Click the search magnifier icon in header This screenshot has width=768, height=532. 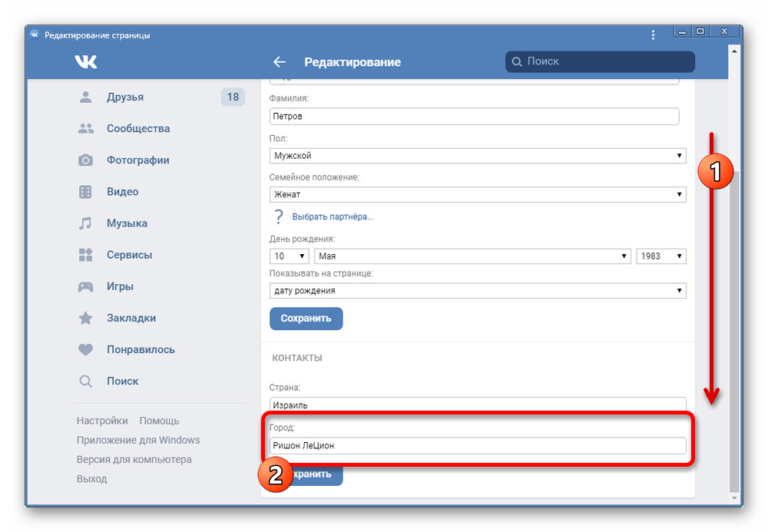click(517, 61)
